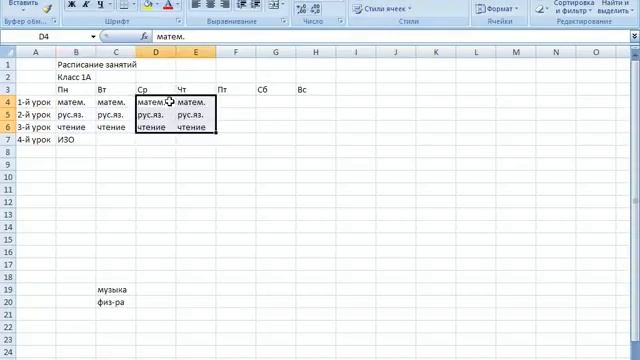Select the музыка cell
Image resolution: width=640 pixels, height=360 pixels.
[116, 290]
